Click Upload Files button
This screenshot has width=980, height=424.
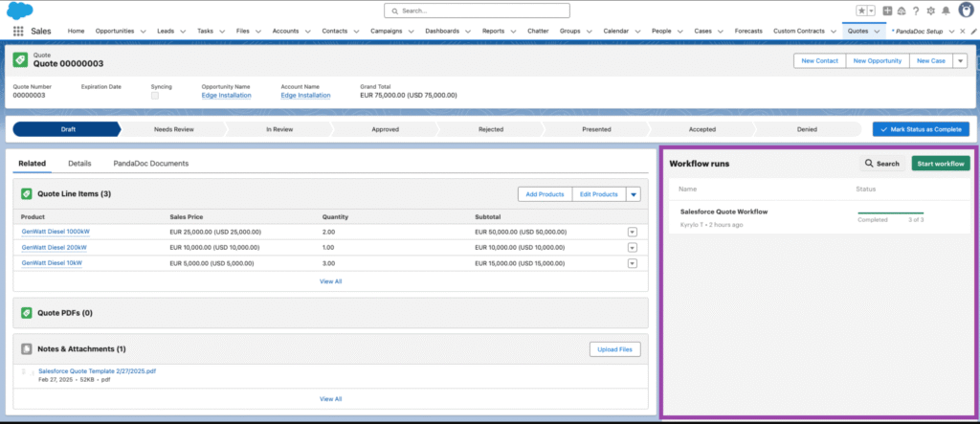tap(615, 349)
